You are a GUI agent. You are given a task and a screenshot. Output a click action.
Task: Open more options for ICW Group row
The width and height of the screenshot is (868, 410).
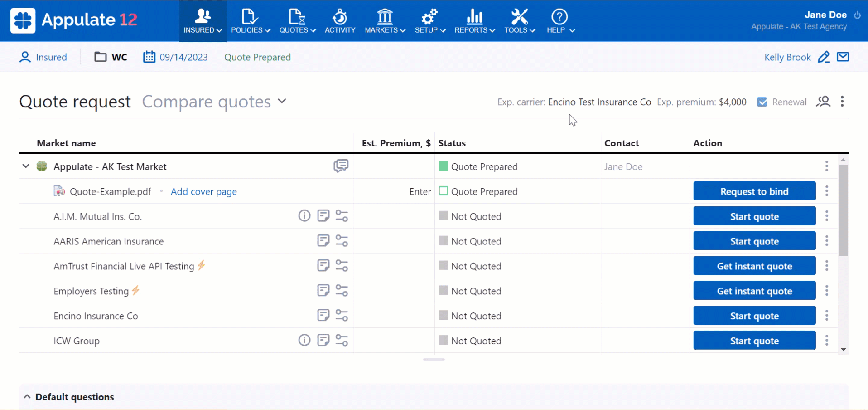tap(827, 341)
